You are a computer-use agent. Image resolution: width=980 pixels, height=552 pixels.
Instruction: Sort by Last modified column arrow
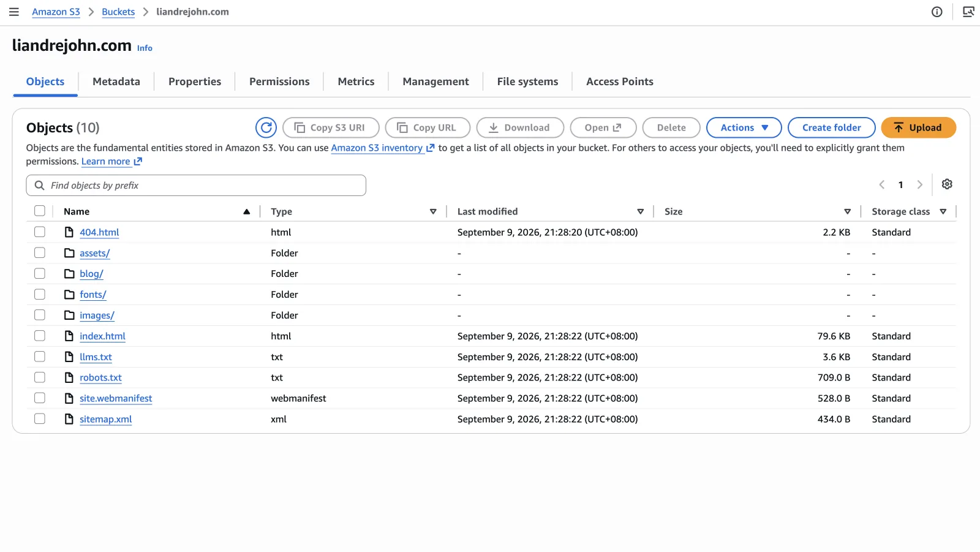click(x=640, y=211)
